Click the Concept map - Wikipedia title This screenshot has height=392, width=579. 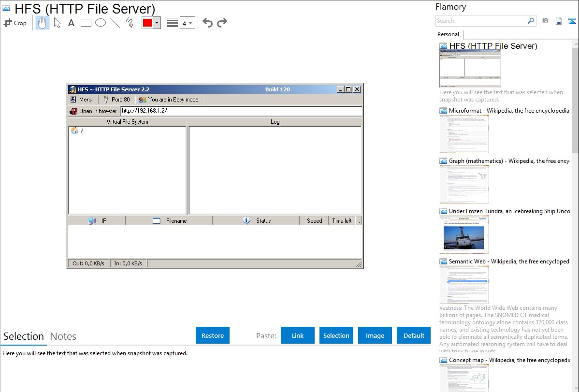[509, 360]
